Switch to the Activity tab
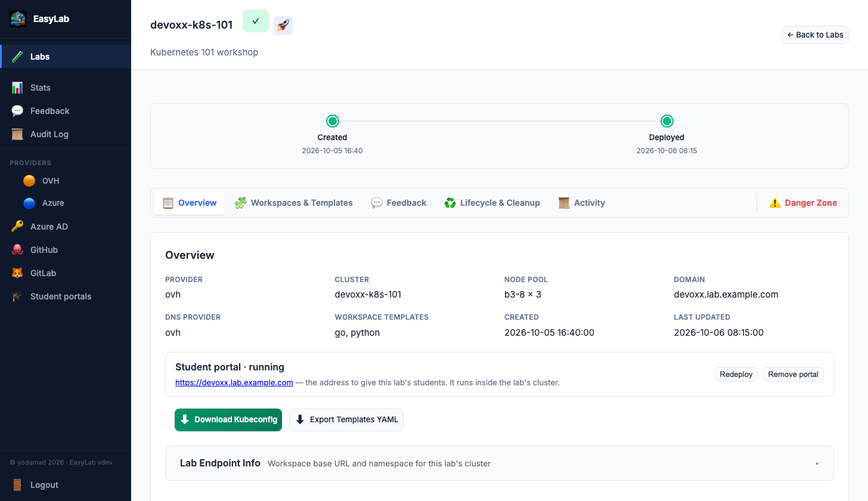Image resolution: width=868 pixels, height=501 pixels. click(x=582, y=203)
